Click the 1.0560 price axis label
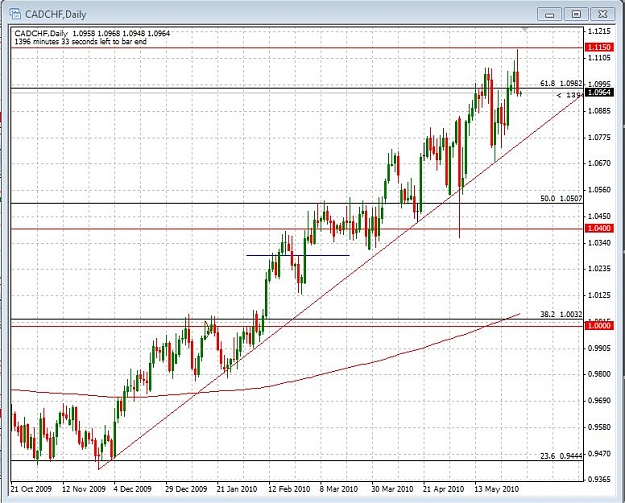This screenshot has width=625, height=503. click(599, 190)
